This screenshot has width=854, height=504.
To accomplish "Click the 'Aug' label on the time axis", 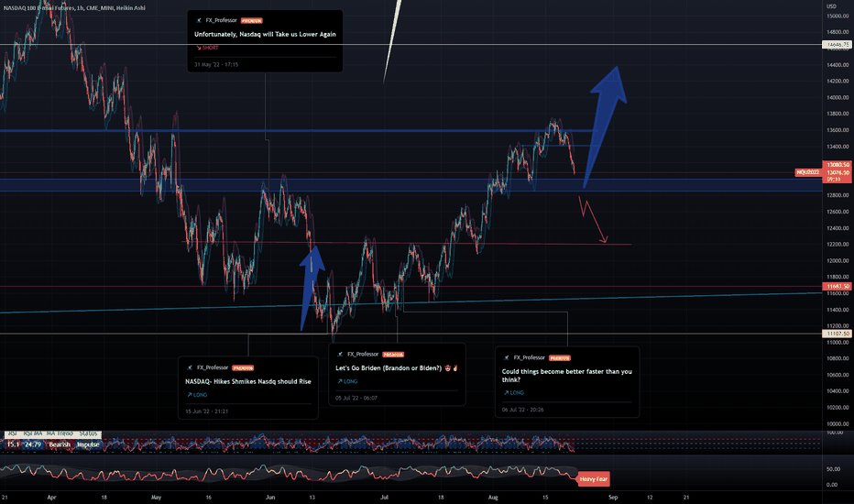I will tap(493, 498).
